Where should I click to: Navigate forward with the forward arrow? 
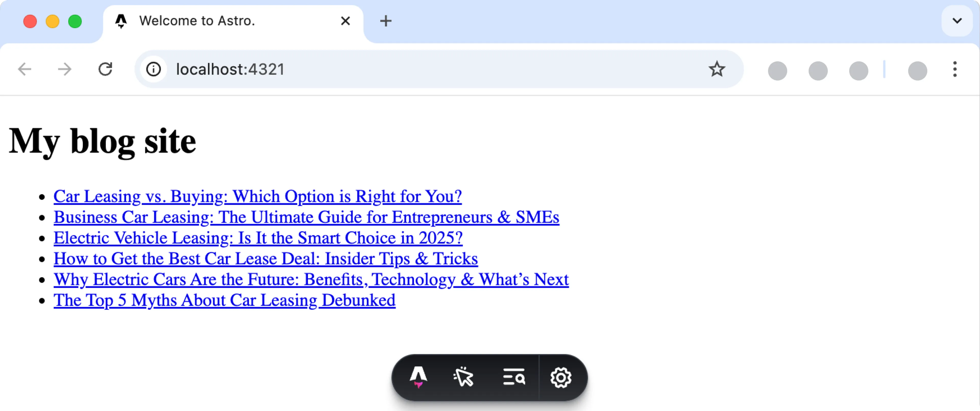65,69
